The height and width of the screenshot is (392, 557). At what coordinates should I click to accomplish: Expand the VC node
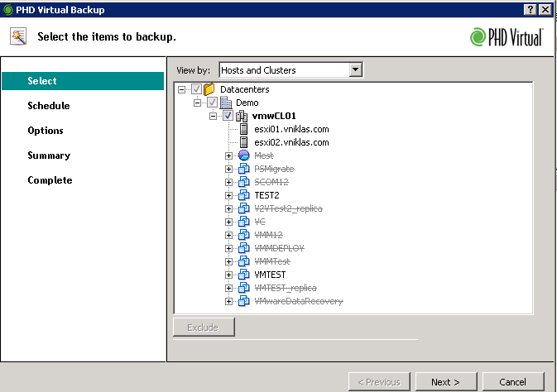click(x=228, y=222)
